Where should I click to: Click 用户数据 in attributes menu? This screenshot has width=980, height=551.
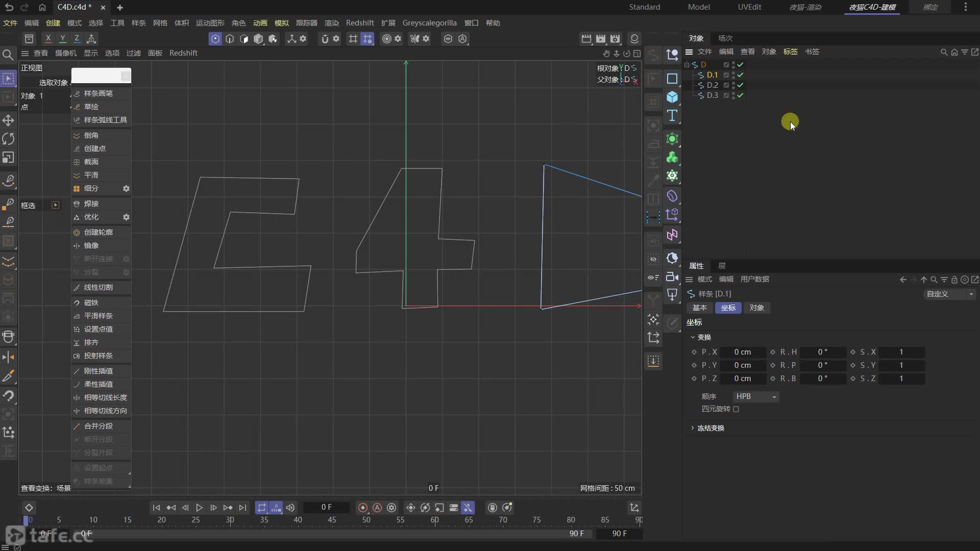click(x=754, y=280)
